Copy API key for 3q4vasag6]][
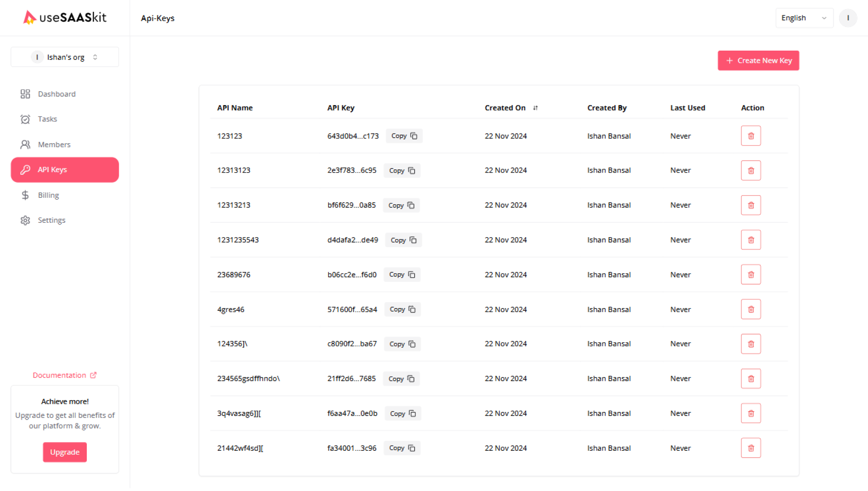The image size is (868, 491). (x=403, y=413)
